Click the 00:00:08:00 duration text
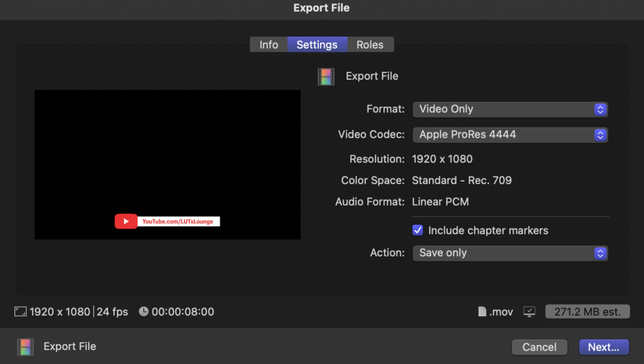The height and width of the screenshot is (364, 644). coord(183,312)
